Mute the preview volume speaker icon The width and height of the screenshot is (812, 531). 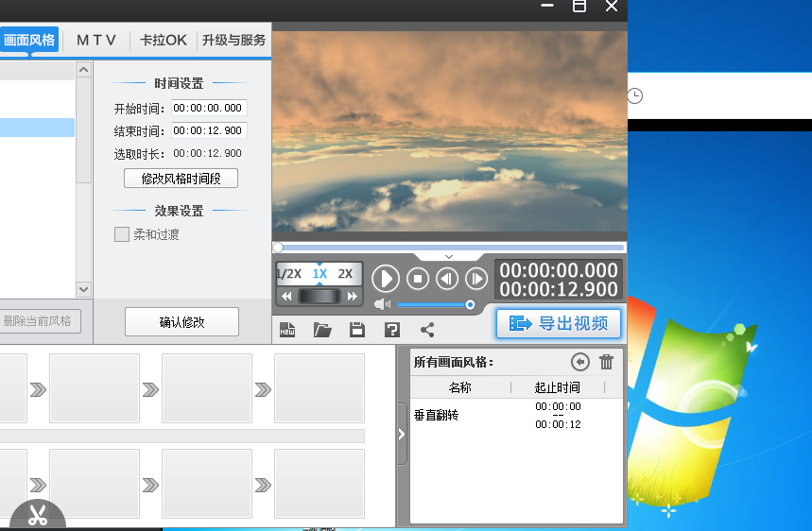pyautogui.click(x=382, y=304)
